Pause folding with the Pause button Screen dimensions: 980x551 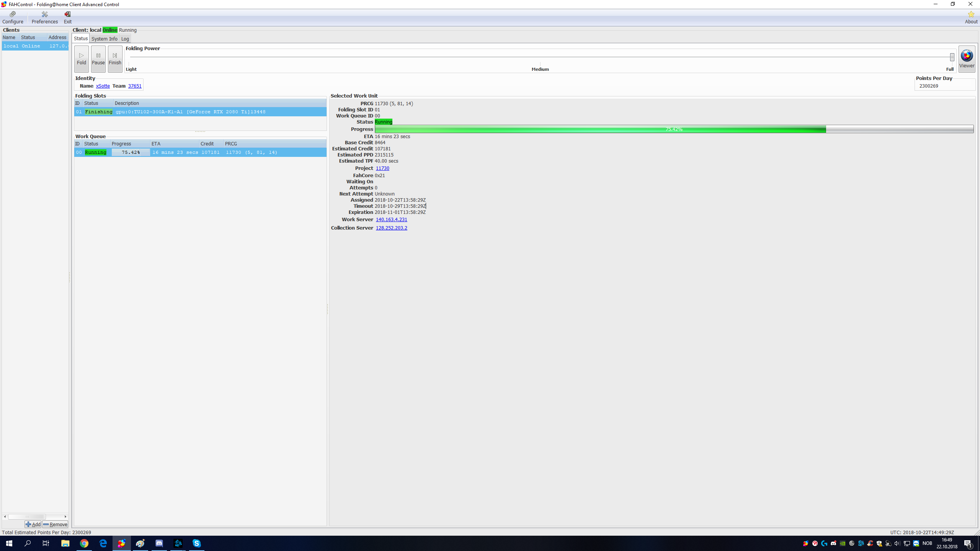pos(98,59)
